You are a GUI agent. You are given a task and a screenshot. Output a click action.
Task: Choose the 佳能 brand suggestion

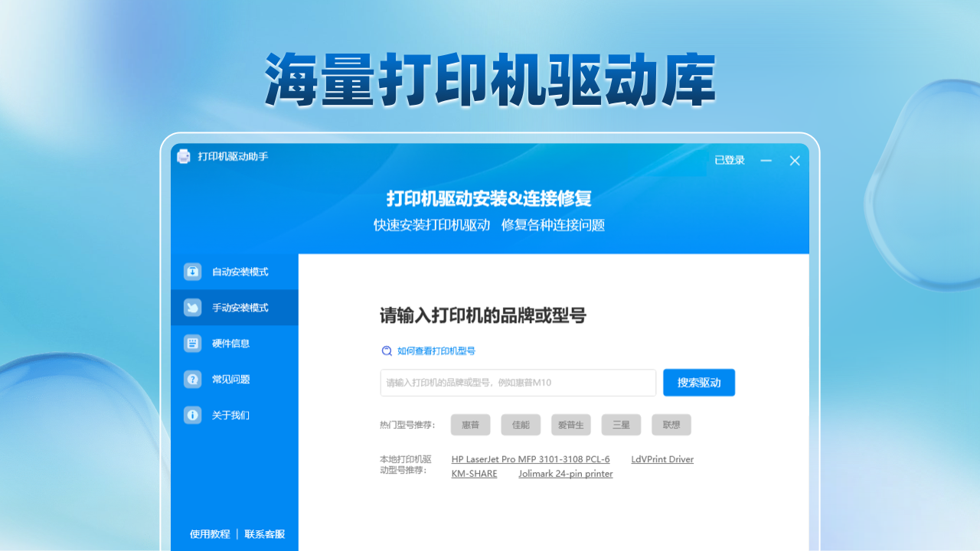pyautogui.click(x=521, y=425)
